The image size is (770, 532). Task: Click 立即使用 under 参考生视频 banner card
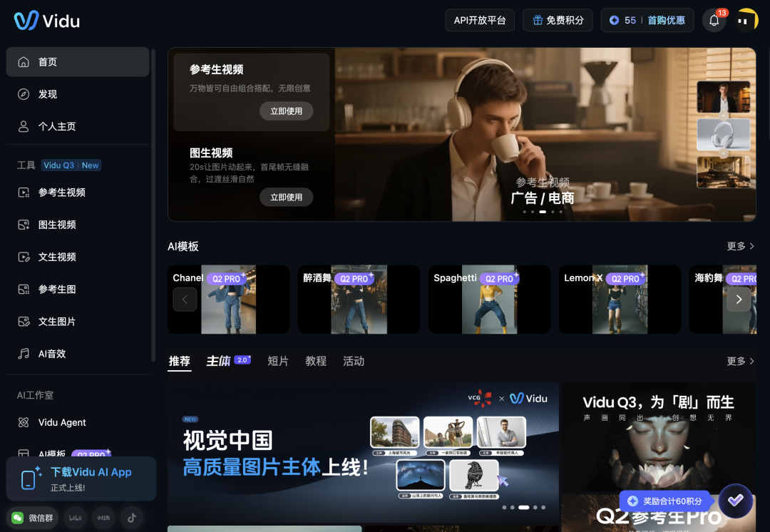click(x=287, y=111)
